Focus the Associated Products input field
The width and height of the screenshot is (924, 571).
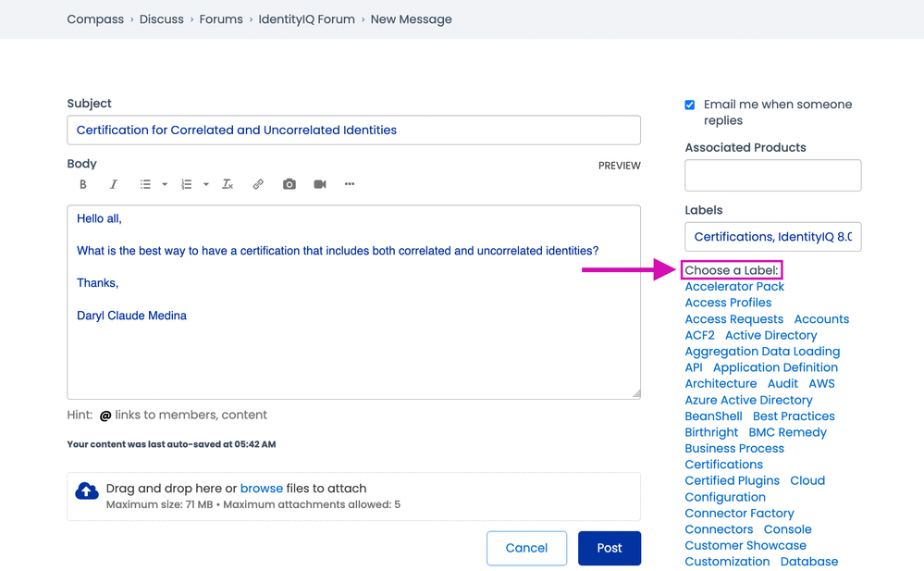(x=772, y=175)
